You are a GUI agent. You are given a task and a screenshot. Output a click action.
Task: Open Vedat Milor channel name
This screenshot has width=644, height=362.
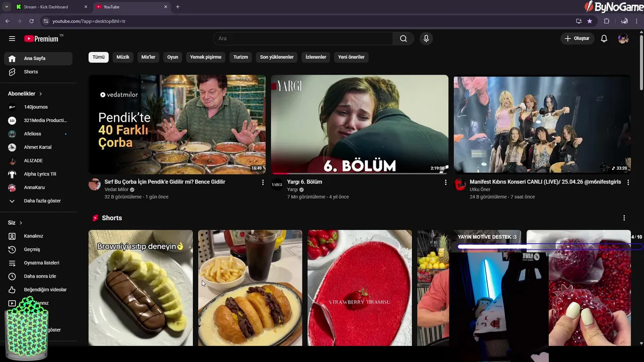pos(116,190)
